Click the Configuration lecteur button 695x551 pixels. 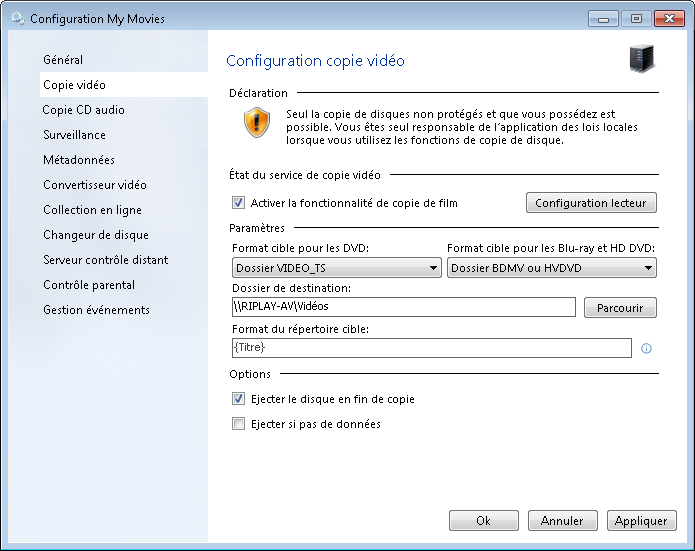[x=591, y=203]
